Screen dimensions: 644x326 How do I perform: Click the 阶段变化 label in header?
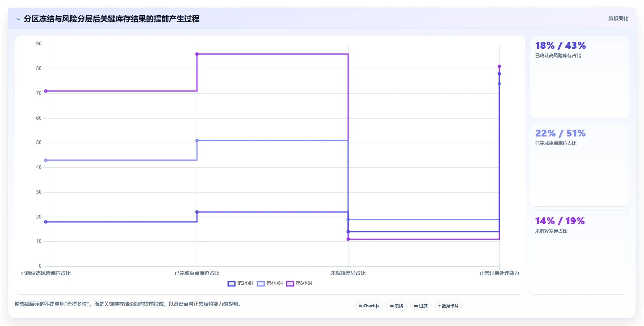click(618, 18)
